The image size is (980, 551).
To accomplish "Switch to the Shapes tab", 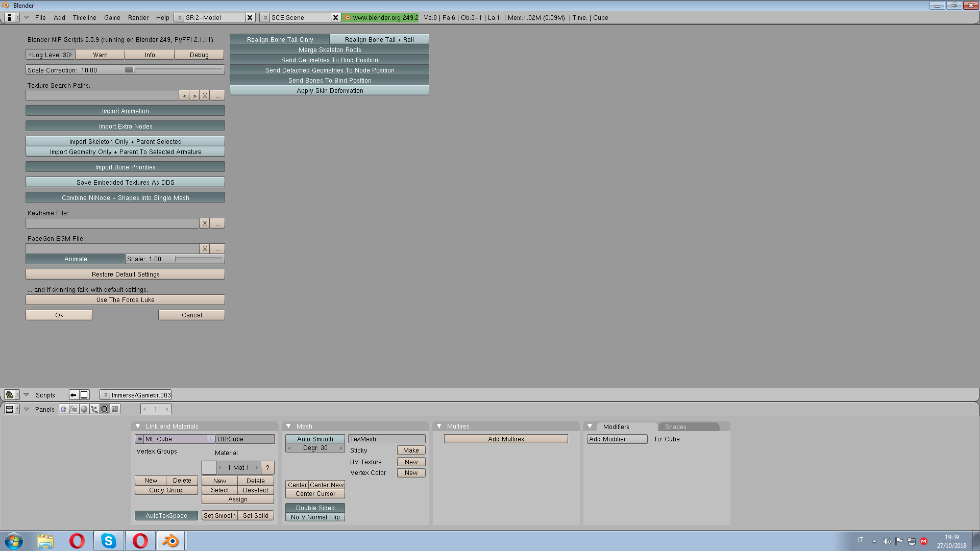I will coord(688,427).
